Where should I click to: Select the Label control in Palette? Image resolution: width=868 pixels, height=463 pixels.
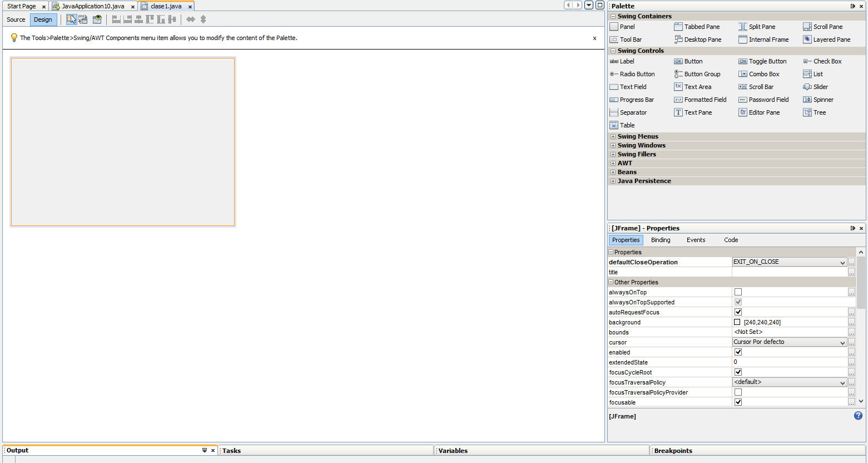[622, 61]
